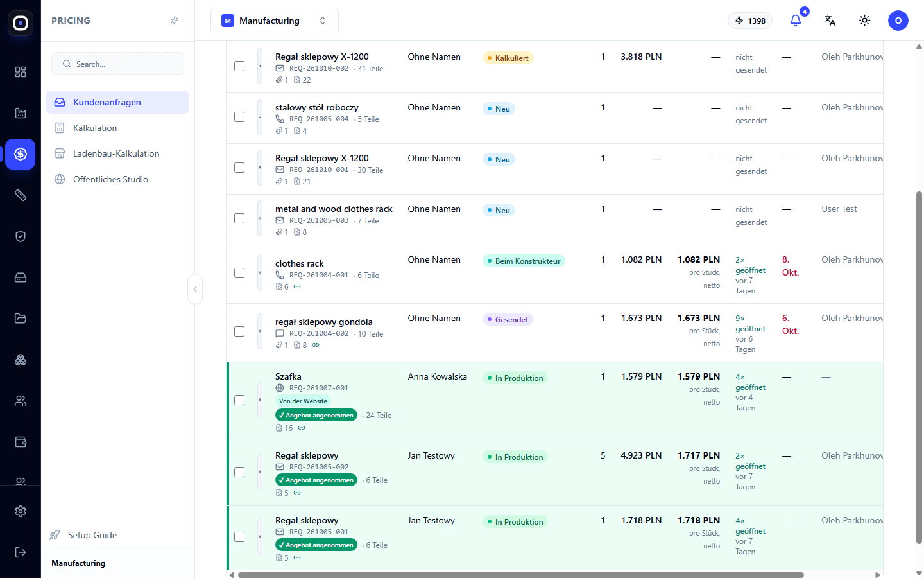The width and height of the screenshot is (924, 578).
Task: Click the Von der Website tag
Action: pyautogui.click(x=303, y=401)
